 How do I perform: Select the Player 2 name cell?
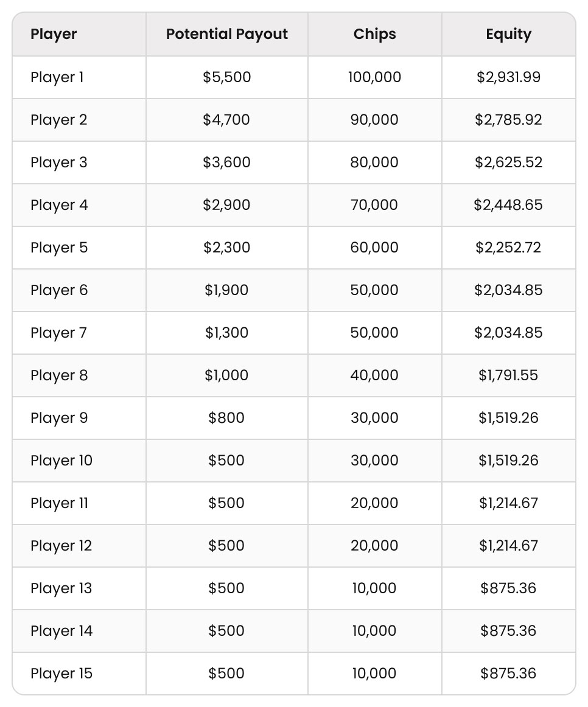coord(58,120)
